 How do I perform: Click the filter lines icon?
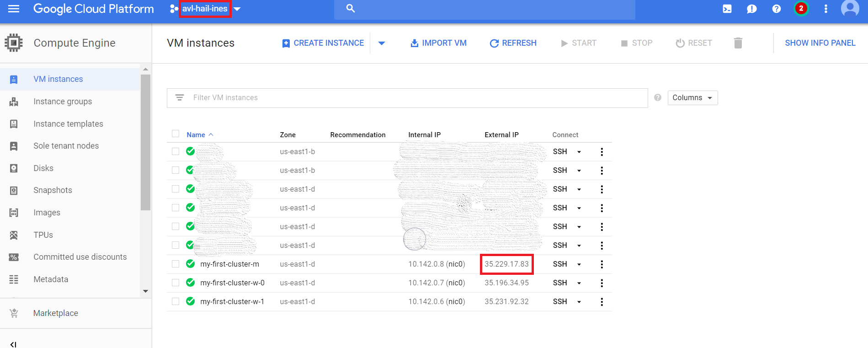click(x=180, y=97)
